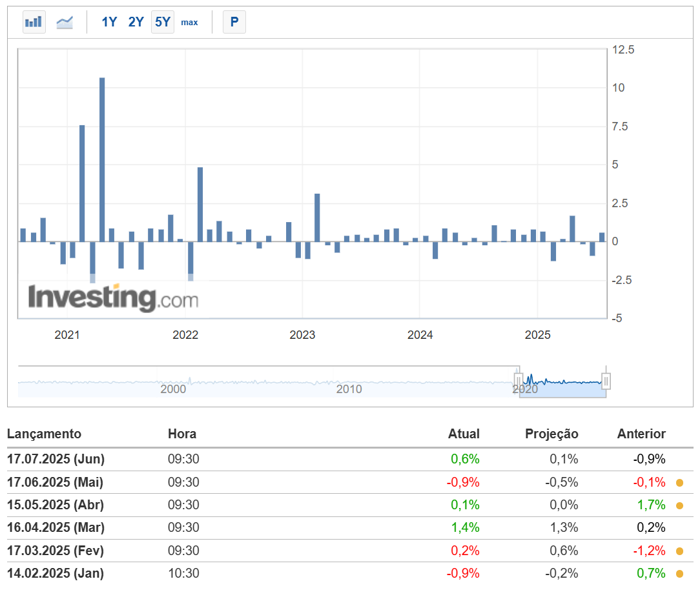Click the tall bar near 5 in 2022

click(x=200, y=205)
